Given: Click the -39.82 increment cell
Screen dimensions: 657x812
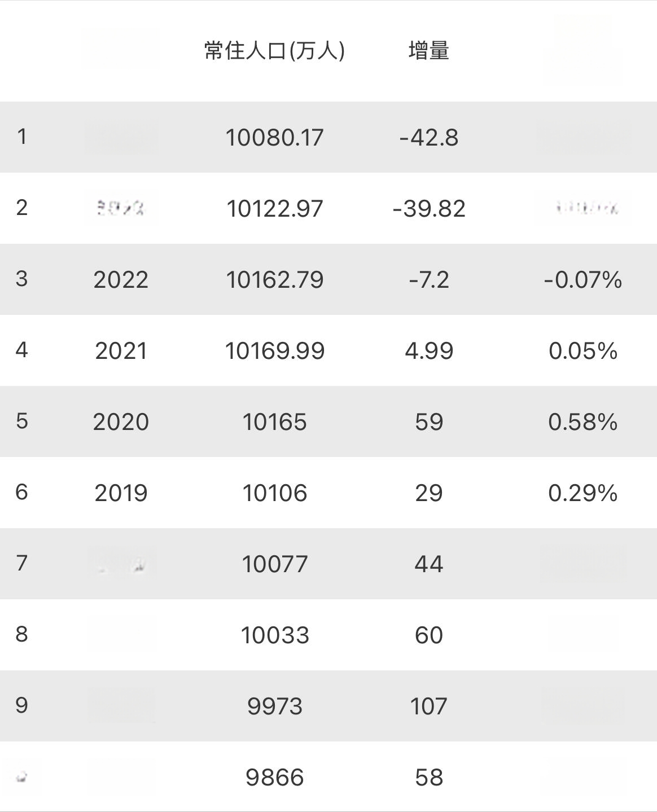Looking at the screenshot, I should coord(428,208).
